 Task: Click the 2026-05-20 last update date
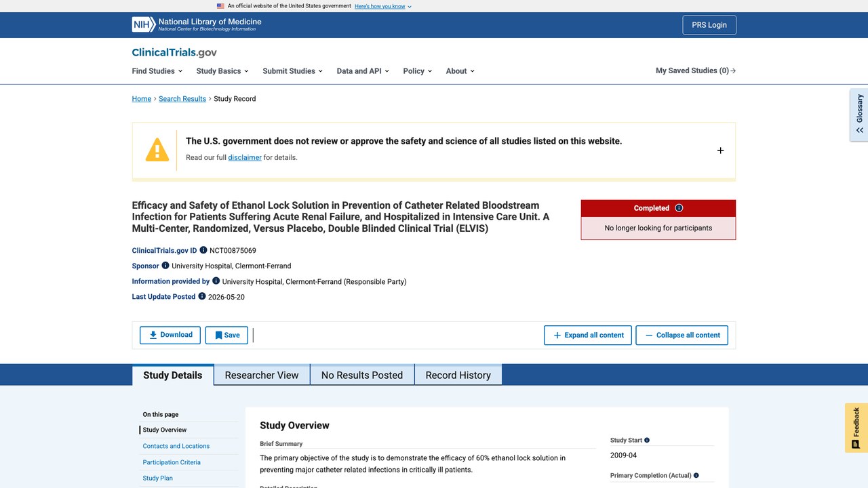(x=226, y=297)
